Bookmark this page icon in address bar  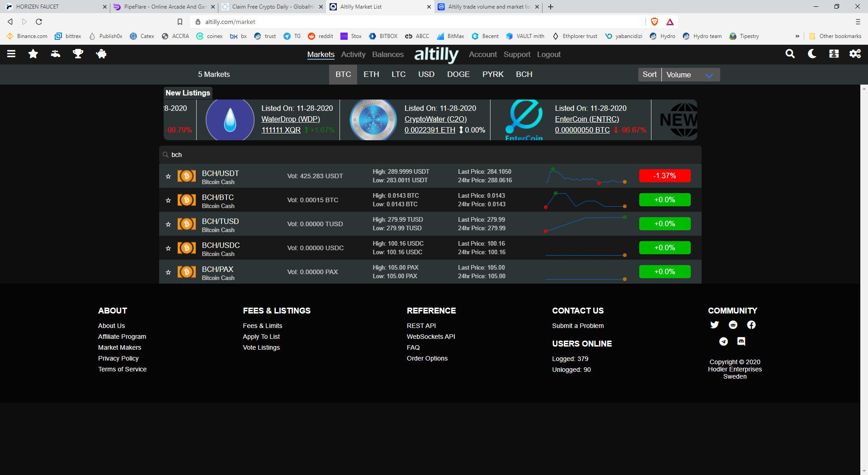[x=180, y=22]
